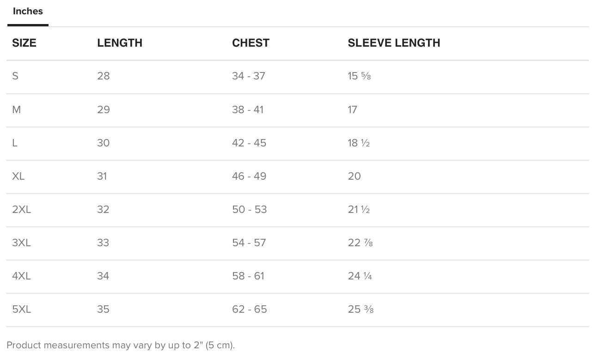Click the sleeve length value 24 ¼
This screenshot has width=599, height=364.
[360, 276]
